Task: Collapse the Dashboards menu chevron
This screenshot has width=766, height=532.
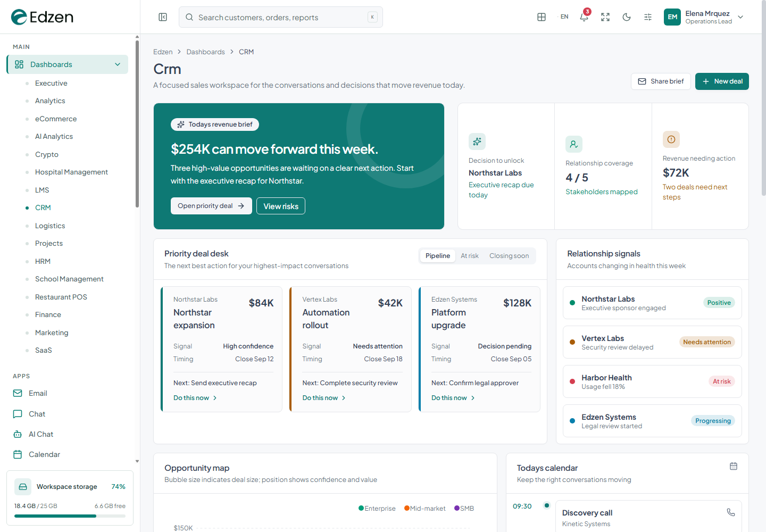Action: point(118,64)
